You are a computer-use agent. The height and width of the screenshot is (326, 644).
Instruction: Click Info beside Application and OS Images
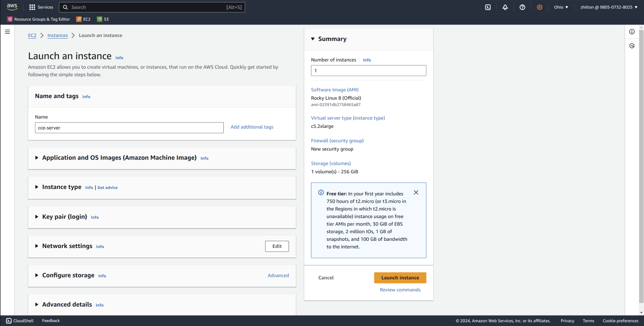[x=204, y=158]
